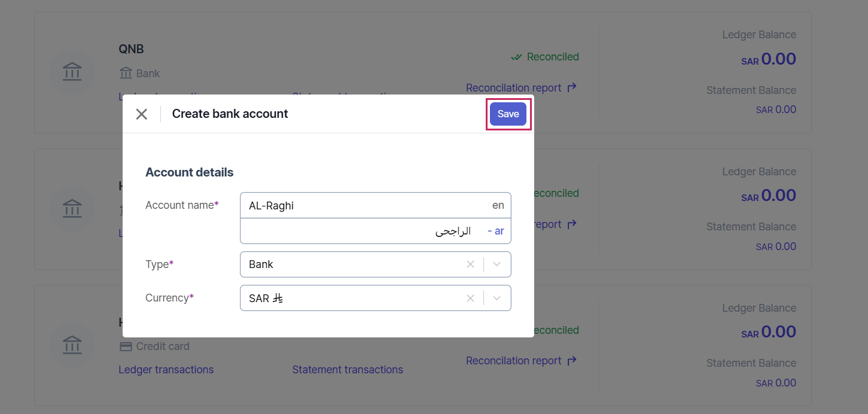Click the en language label on Account name
The width and height of the screenshot is (868, 414).
[x=498, y=205]
